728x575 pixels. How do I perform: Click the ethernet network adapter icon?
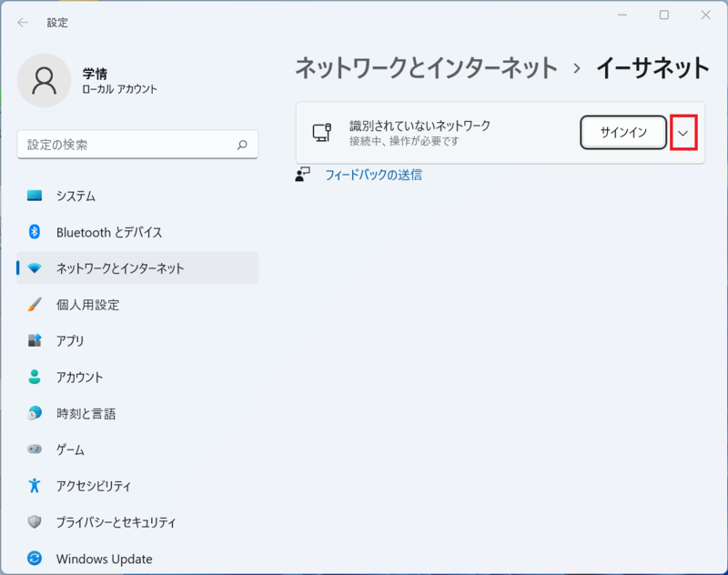pyautogui.click(x=322, y=132)
